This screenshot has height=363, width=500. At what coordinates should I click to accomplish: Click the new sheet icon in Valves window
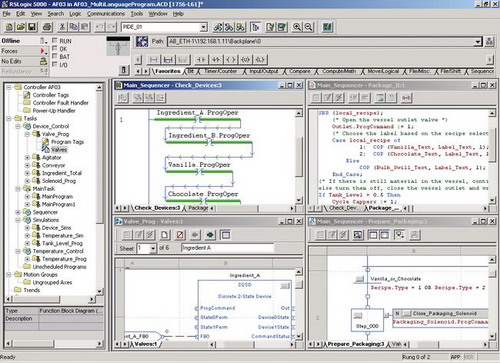(x=164, y=235)
